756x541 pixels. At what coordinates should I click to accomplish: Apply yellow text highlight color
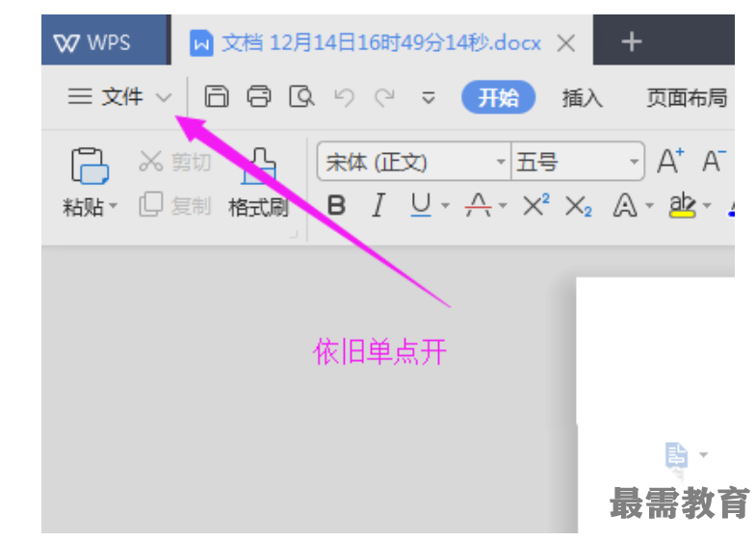[682, 205]
